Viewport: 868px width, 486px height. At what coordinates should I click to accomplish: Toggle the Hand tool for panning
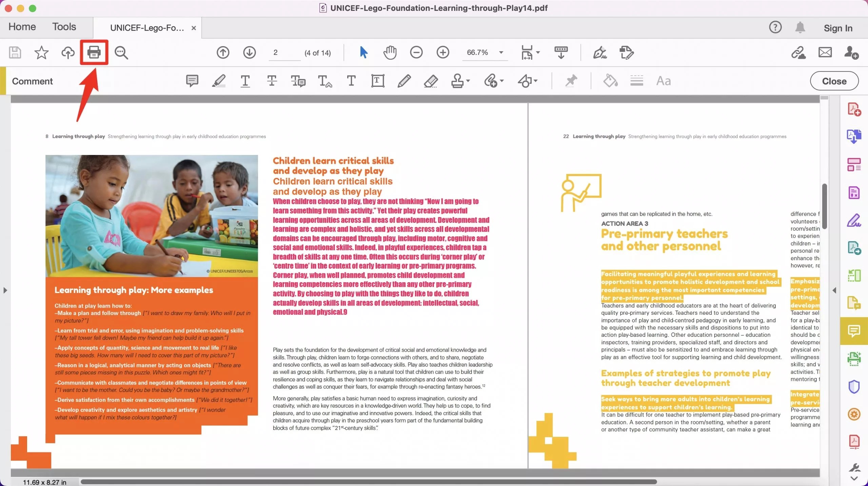(x=390, y=53)
